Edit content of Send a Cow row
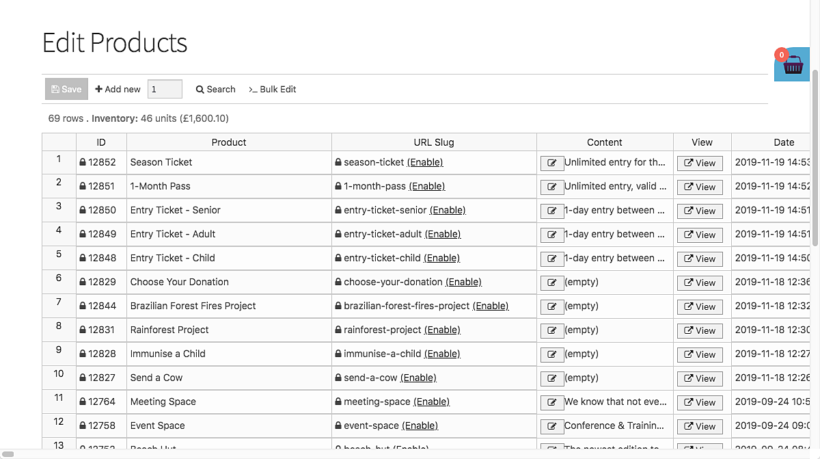The width and height of the screenshot is (820, 459). click(552, 378)
